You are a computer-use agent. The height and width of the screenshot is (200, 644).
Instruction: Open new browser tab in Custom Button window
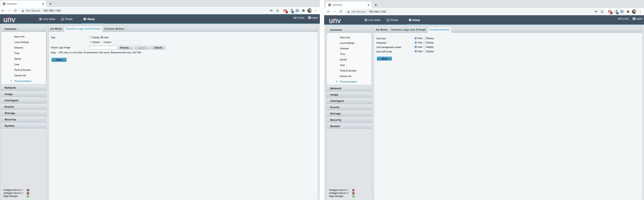pyautogui.click(x=376, y=5)
